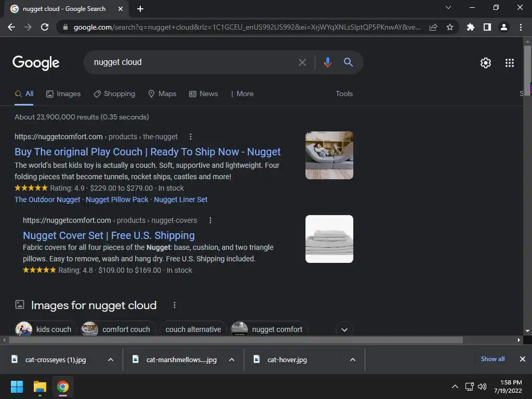The height and width of the screenshot is (399, 532).
Task: Open the Nugget Cover Set thumbnail
Action: point(329,239)
